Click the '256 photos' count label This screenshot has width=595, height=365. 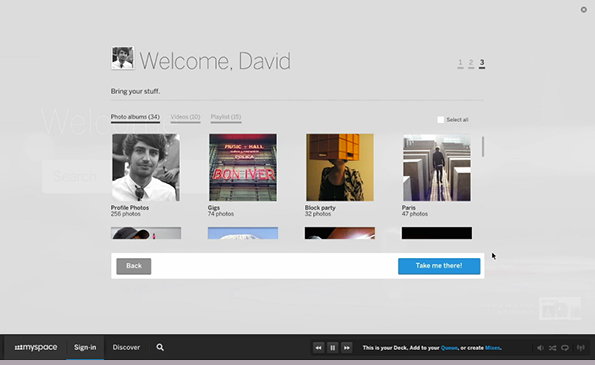(x=126, y=214)
